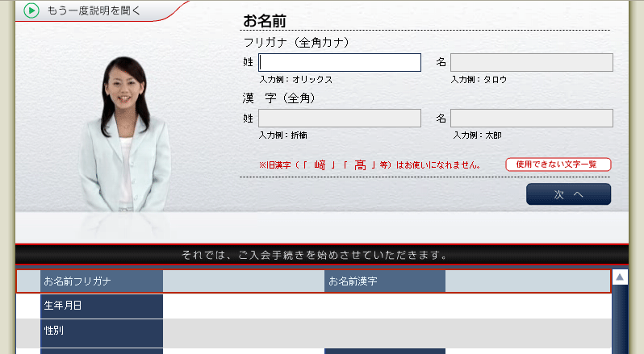
Task: Click the red 旧漢字 warning note
Action: click(370, 165)
